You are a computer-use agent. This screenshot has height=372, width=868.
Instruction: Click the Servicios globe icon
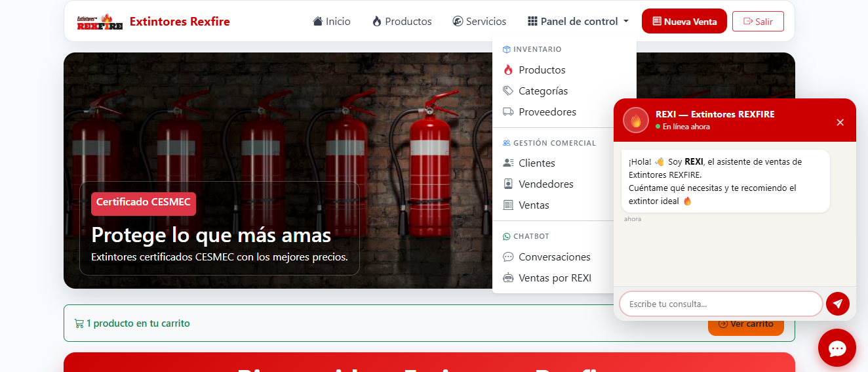click(458, 21)
